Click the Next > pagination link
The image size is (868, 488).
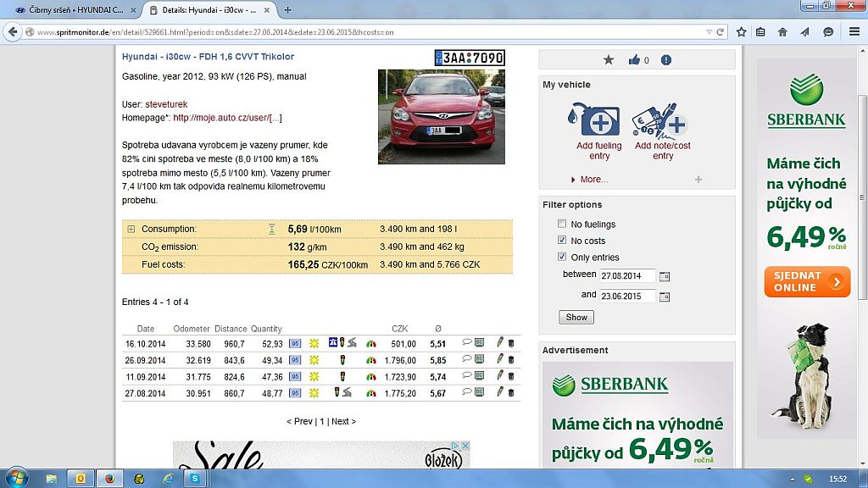[344, 422]
